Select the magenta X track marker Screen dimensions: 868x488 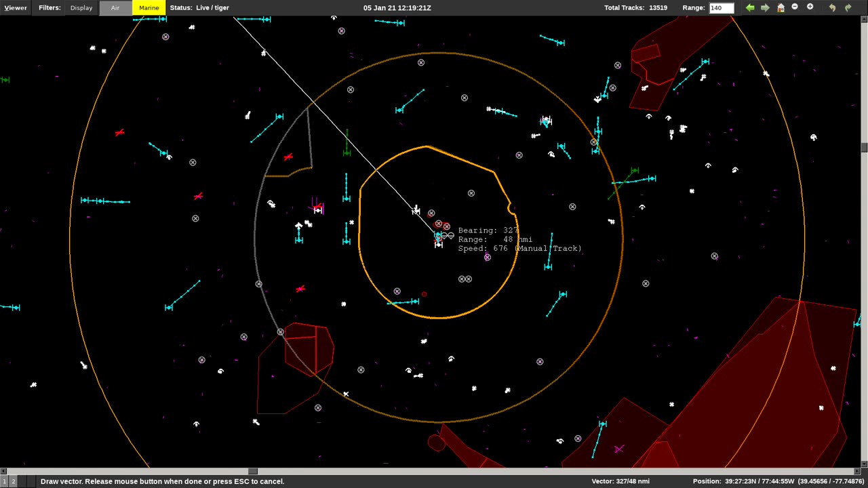pos(618,449)
